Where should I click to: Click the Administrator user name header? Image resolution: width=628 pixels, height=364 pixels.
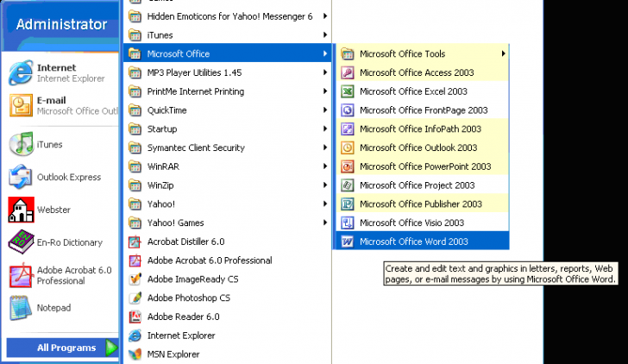pyautogui.click(x=62, y=24)
